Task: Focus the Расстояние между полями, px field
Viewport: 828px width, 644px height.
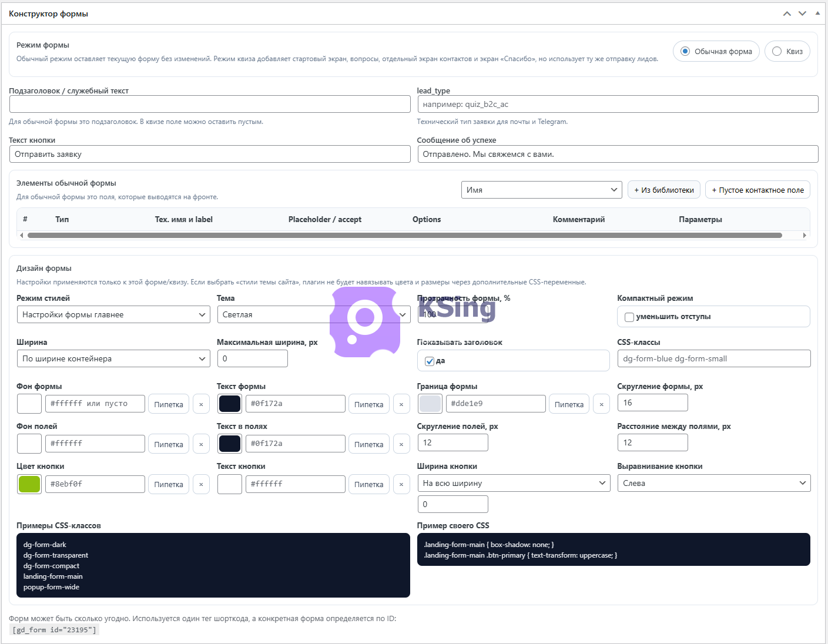Action: click(x=653, y=442)
